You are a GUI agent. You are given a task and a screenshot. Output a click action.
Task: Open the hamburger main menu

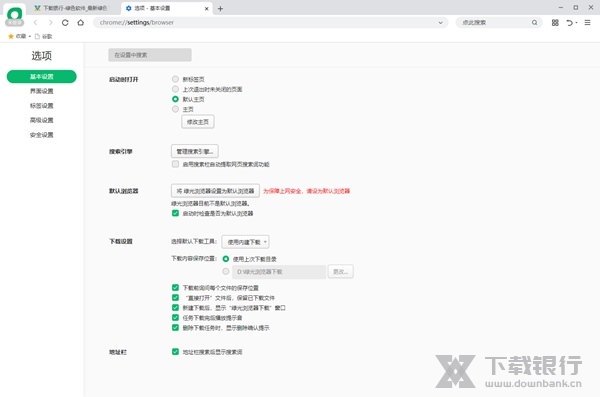coord(587,23)
